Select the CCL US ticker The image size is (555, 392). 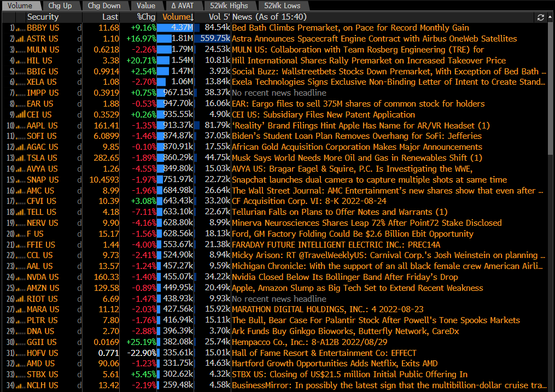click(x=40, y=255)
